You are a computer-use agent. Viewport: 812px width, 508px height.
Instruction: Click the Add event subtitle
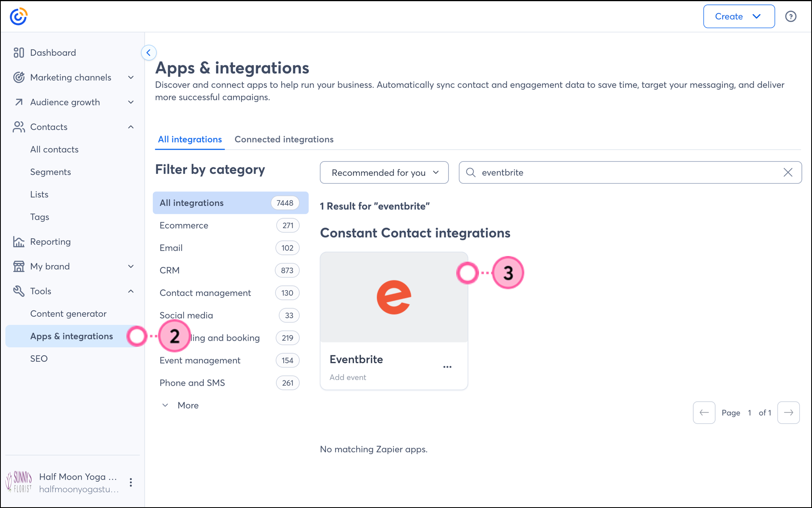[348, 377]
